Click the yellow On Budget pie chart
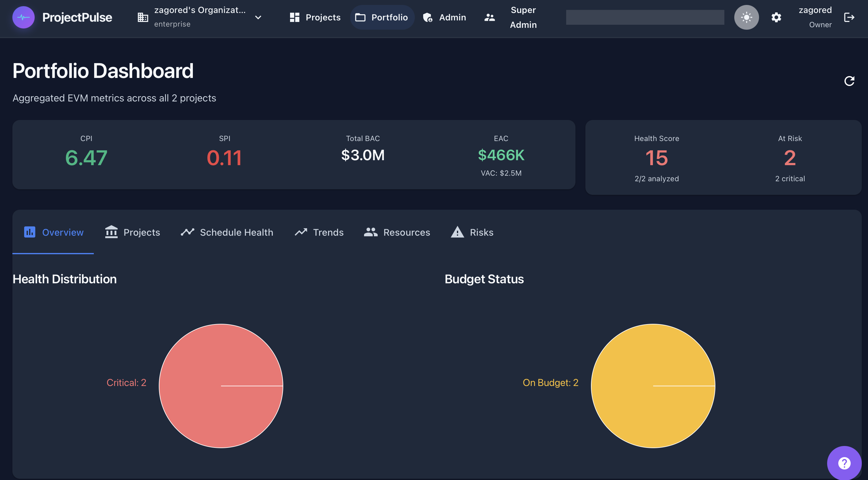The height and width of the screenshot is (480, 868). click(x=653, y=386)
